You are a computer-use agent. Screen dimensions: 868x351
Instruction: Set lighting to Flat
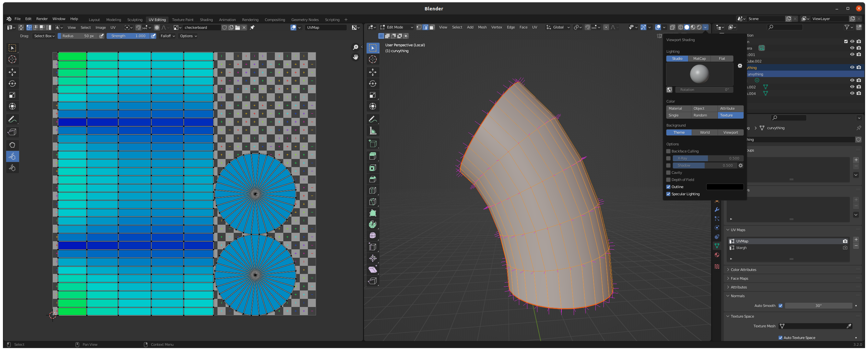[722, 59]
